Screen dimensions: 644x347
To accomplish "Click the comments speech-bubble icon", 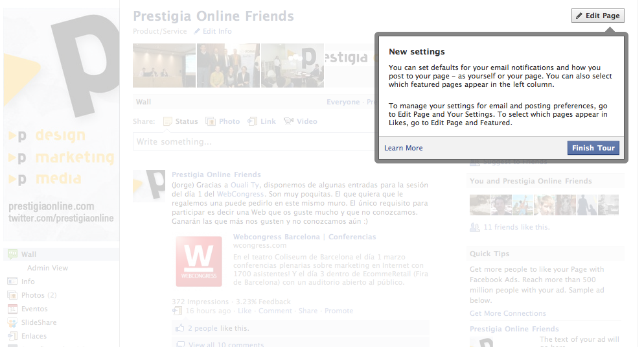I will 180,344.
